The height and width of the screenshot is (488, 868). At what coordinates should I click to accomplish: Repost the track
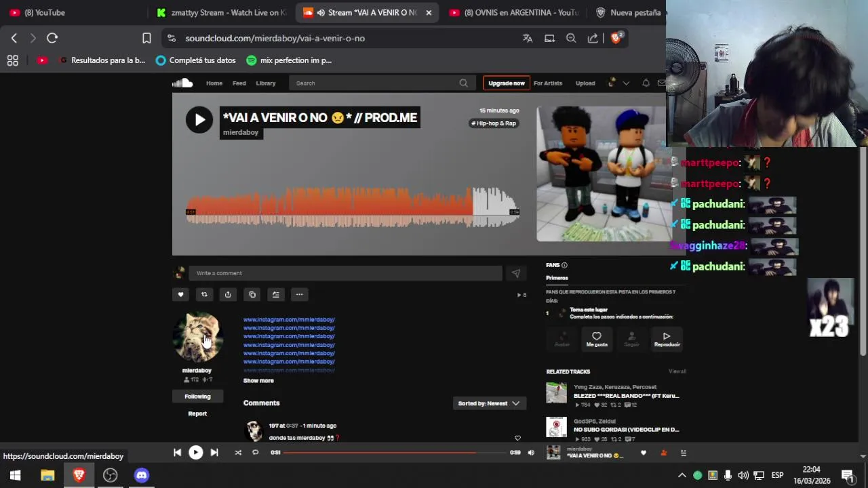click(204, 294)
